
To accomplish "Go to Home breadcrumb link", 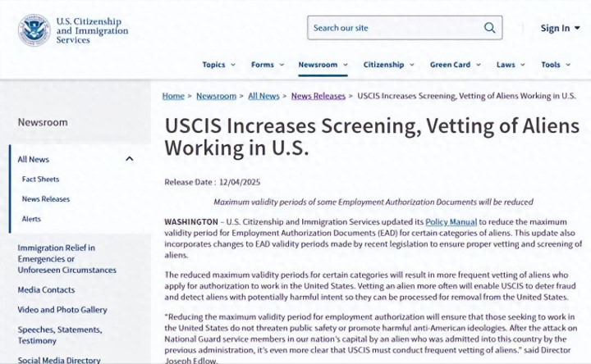I will (x=173, y=96).
